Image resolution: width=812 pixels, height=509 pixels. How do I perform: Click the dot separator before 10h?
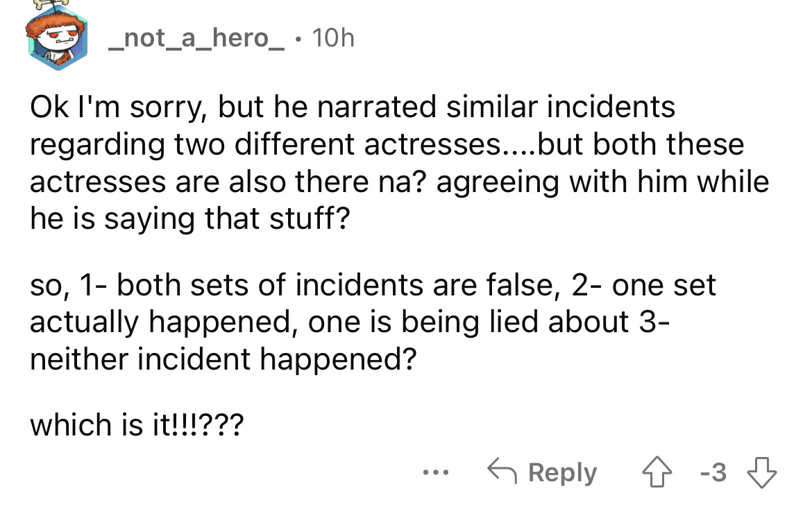click(x=298, y=39)
